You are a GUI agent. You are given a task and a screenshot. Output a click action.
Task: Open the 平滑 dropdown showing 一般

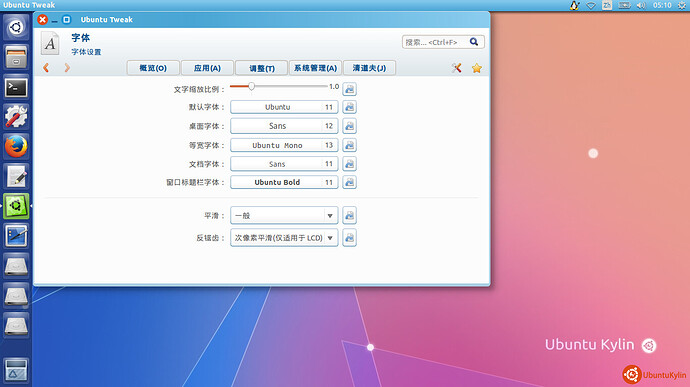tap(284, 216)
